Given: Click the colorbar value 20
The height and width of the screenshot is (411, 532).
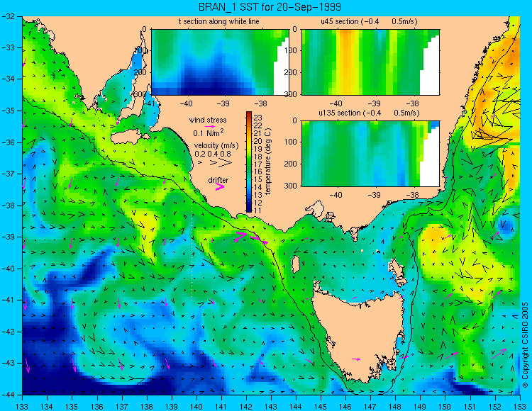Looking at the screenshot, I should tap(258, 141).
